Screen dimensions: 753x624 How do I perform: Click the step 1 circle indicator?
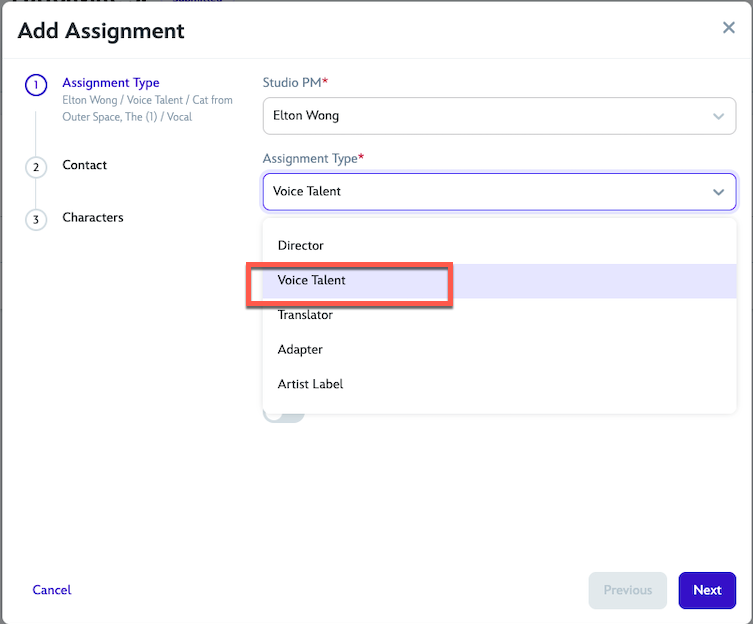click(x=36, y=86)
